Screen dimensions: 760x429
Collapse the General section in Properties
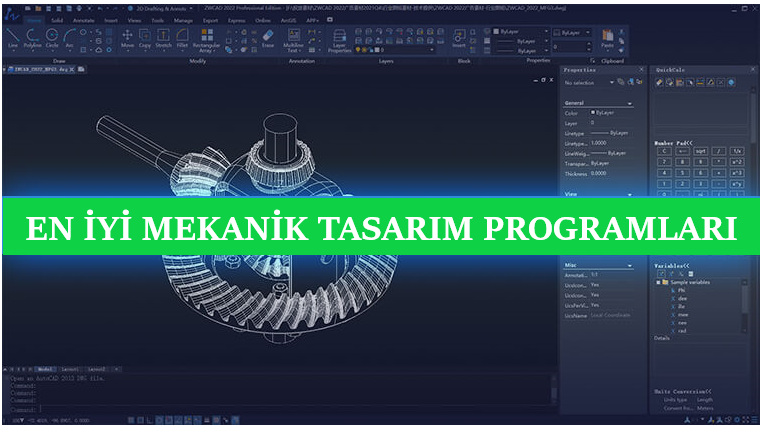630,103
